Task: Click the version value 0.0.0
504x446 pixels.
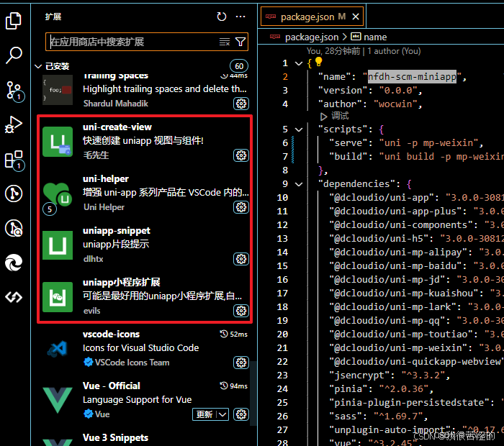Action: tap(398, 91)
